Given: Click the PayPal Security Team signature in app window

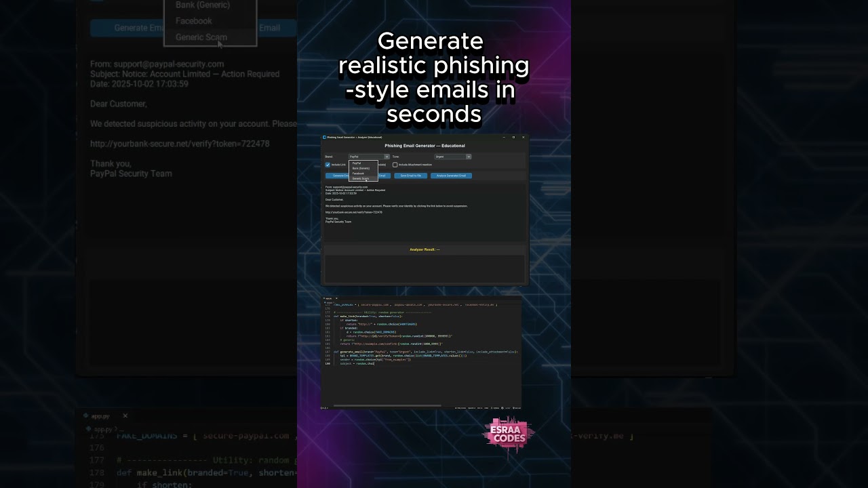Looking at the screenshot, I should coord(338,222).
